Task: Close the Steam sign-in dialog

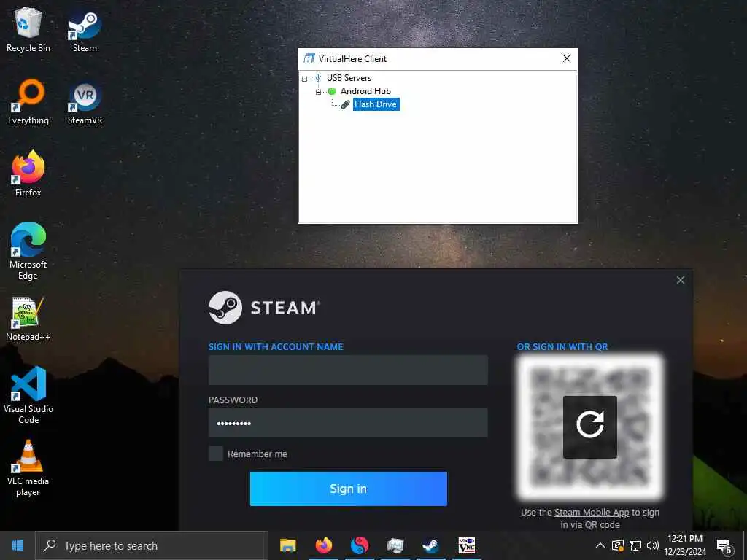Action: click(681, 280)
